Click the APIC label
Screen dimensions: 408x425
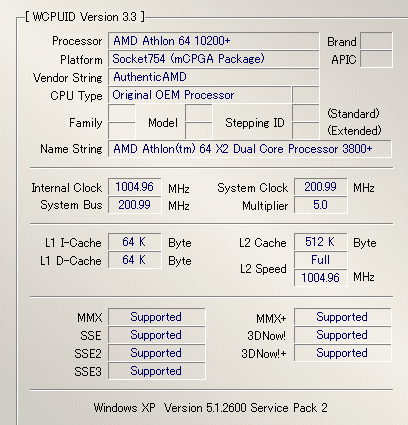point(344,60)
